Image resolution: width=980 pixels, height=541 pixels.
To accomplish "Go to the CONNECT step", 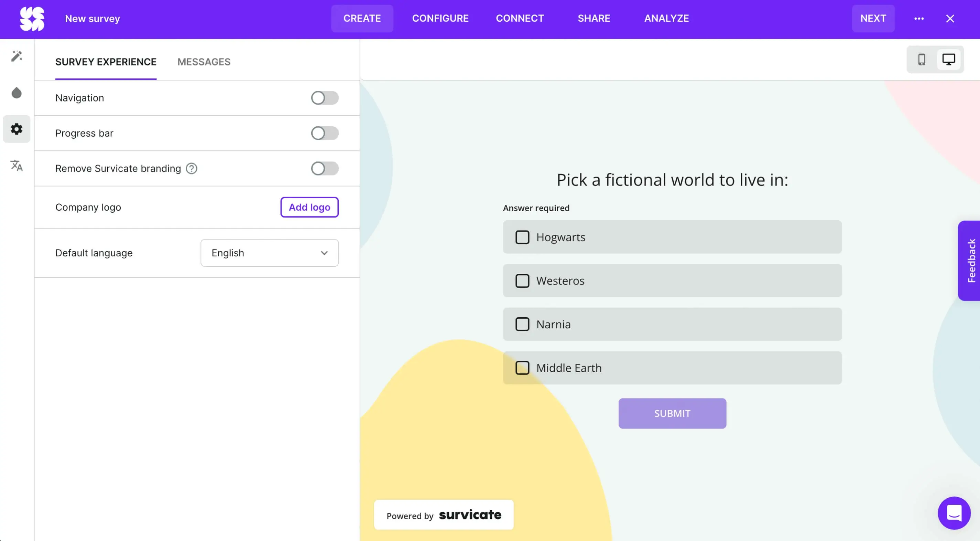I will tap(520, 18).
